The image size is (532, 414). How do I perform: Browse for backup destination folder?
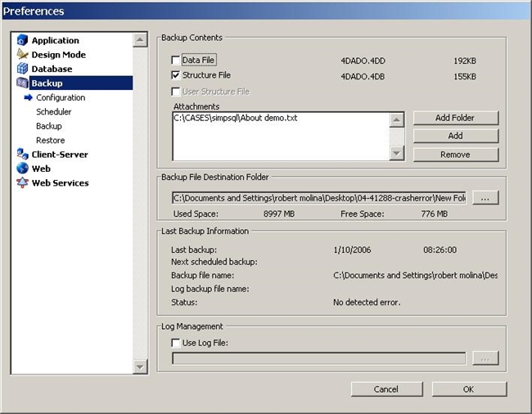coord(485,198)
